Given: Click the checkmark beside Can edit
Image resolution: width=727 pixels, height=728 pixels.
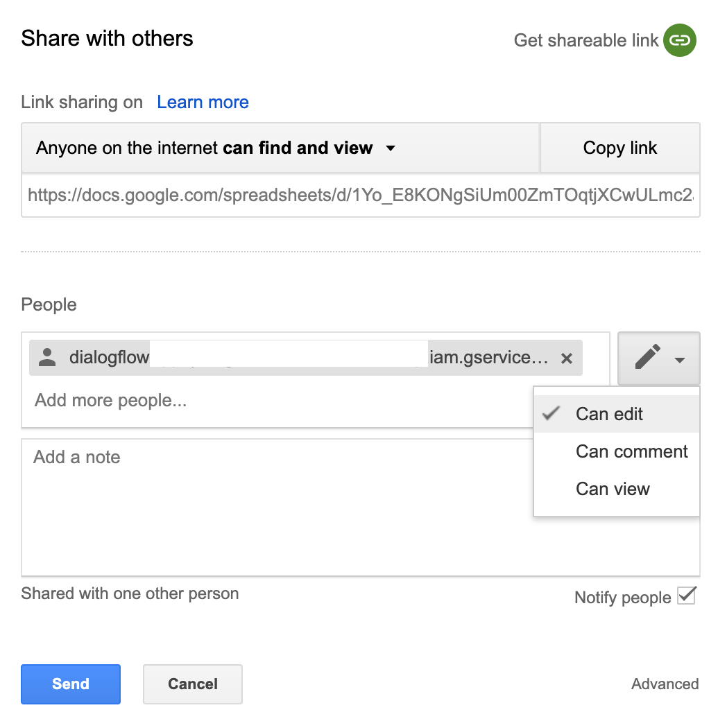Looking at the screenshot, I should point(551,414).
